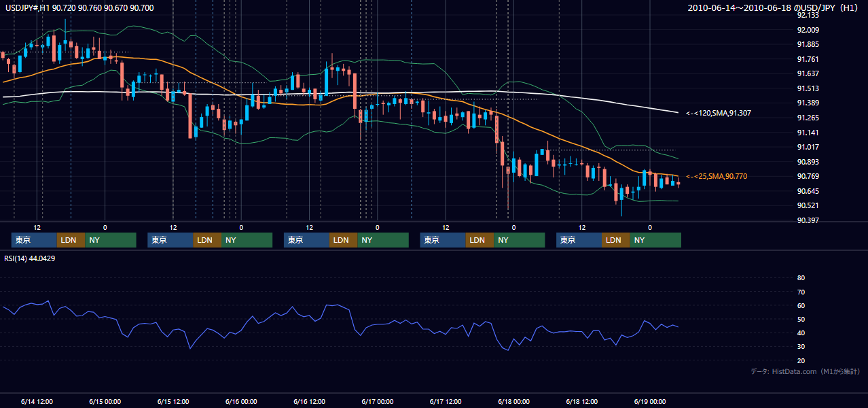Click the 90.521 price axis value
Image resolution: width=868 pixels, height=408 pixels.
click(808, 205)
